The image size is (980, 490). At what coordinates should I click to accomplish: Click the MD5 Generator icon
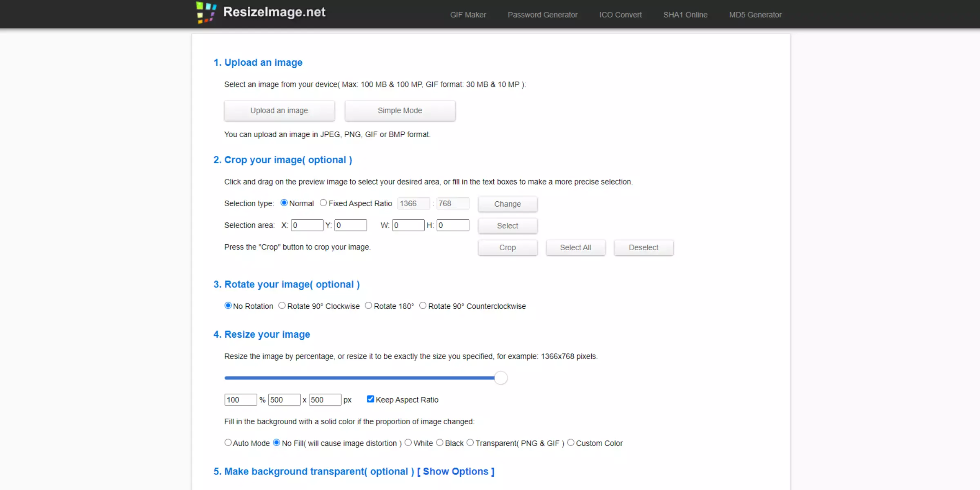[x=755, y=14]
